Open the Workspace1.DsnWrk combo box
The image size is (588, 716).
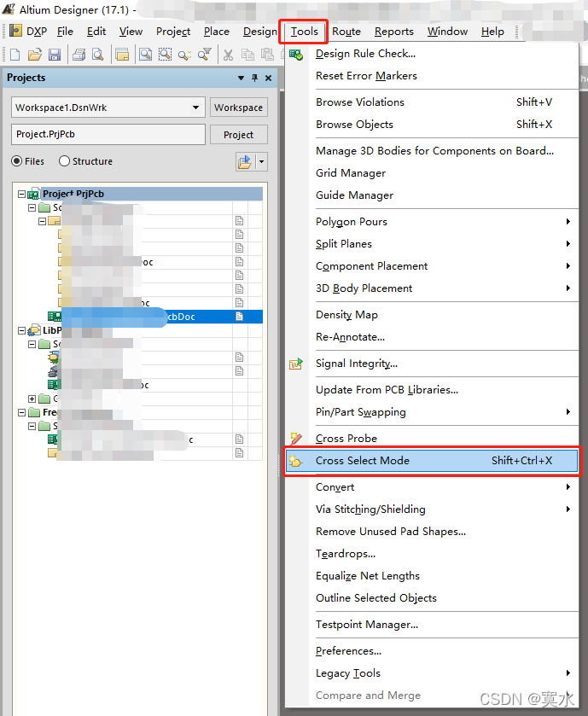tap(108, 108)
